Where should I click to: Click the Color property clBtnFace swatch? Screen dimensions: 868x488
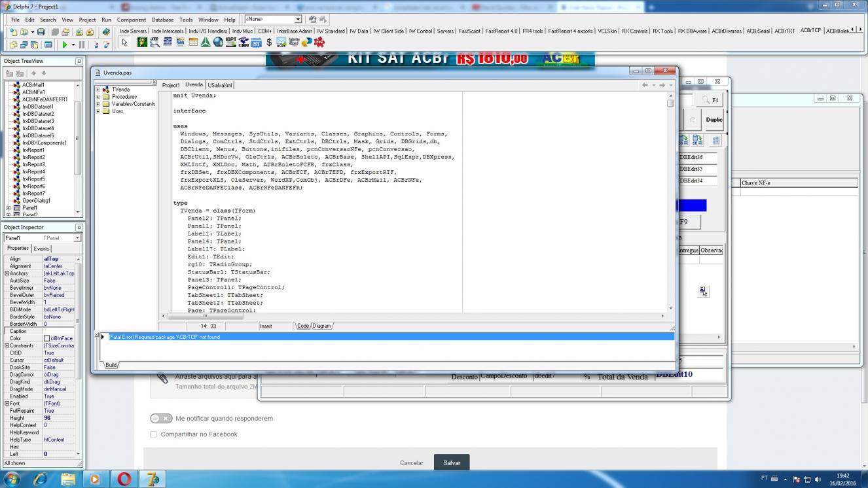tap(46, 338)
